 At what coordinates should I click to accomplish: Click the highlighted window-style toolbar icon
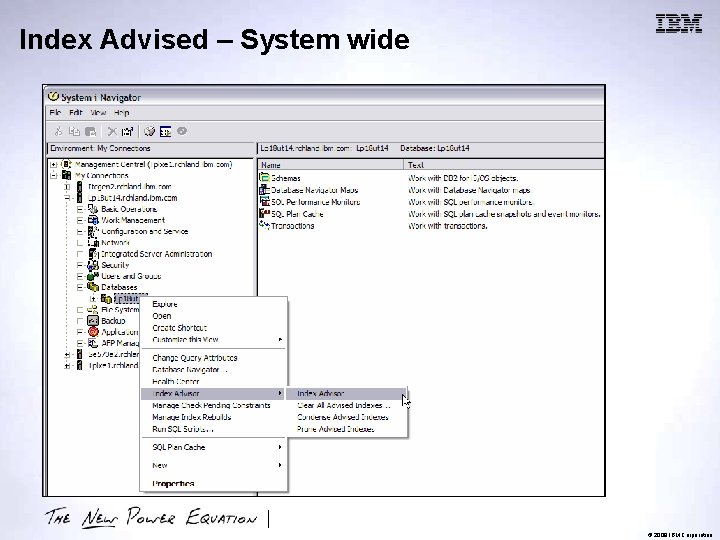[x=165, y=132]
